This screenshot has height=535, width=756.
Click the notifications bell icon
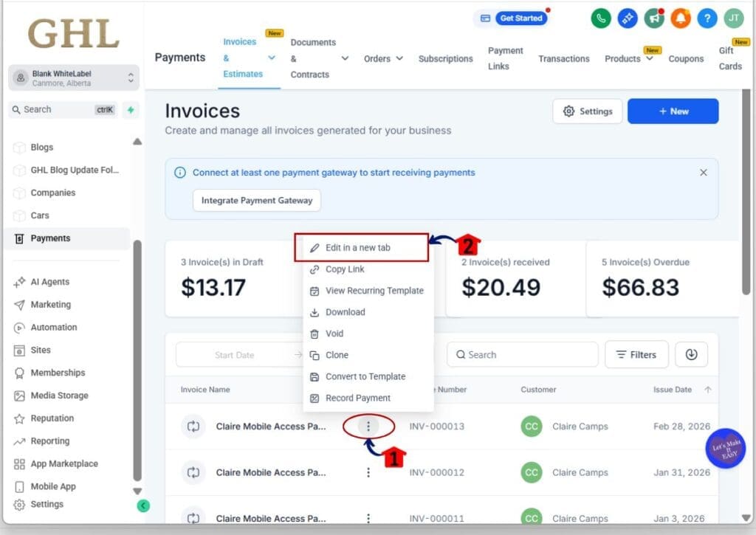point(681,18)
